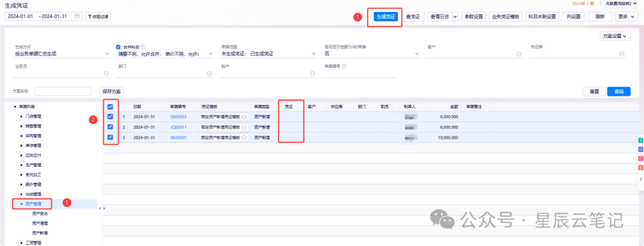The height and width of the screenshot is (246, 644).
Task: Open template lookup icon in row JQ00011
Action: pos(244,127)
